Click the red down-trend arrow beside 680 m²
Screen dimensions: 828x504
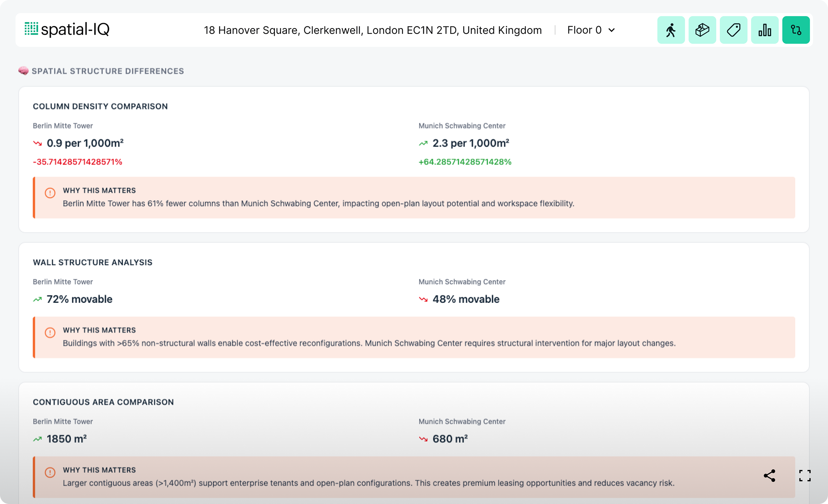tap(423, 439)
